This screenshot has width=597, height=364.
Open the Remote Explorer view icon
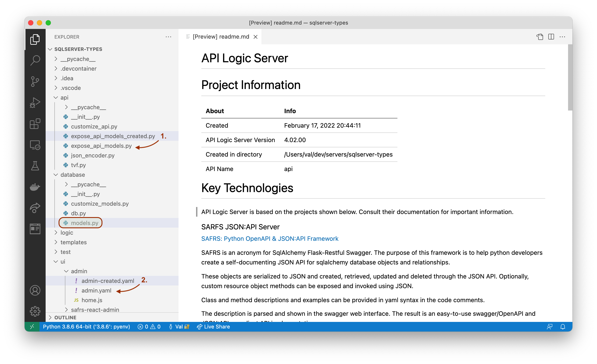35,145
